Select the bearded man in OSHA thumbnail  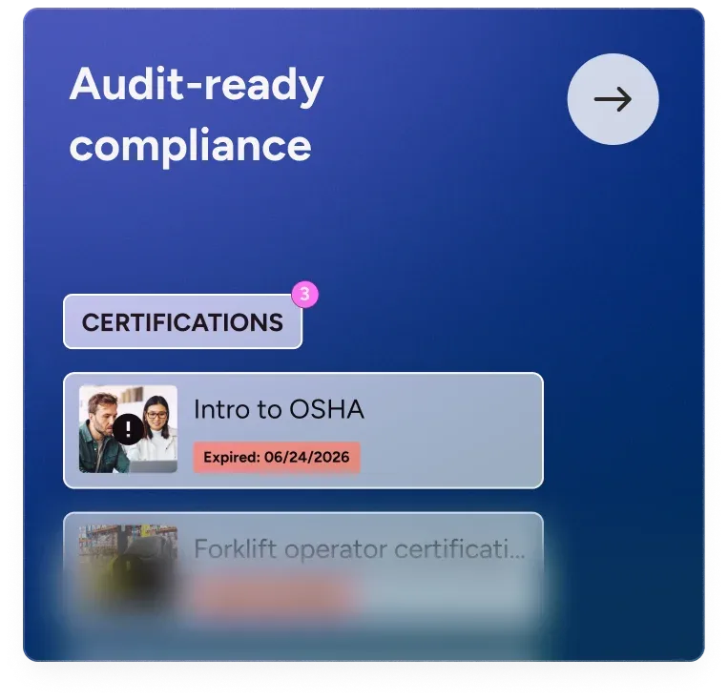click(101, 432)
